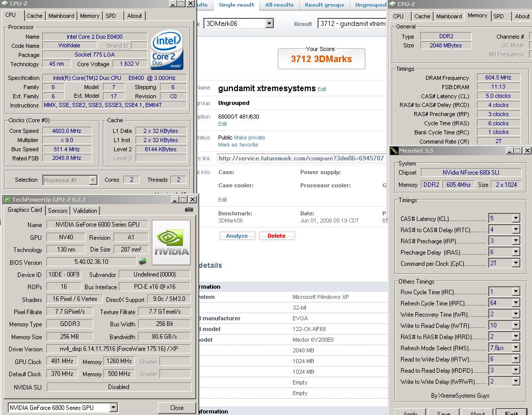Click the DRAM Frequency 604.5 MHz value
The image size is (532, 415).
point(498,77)
